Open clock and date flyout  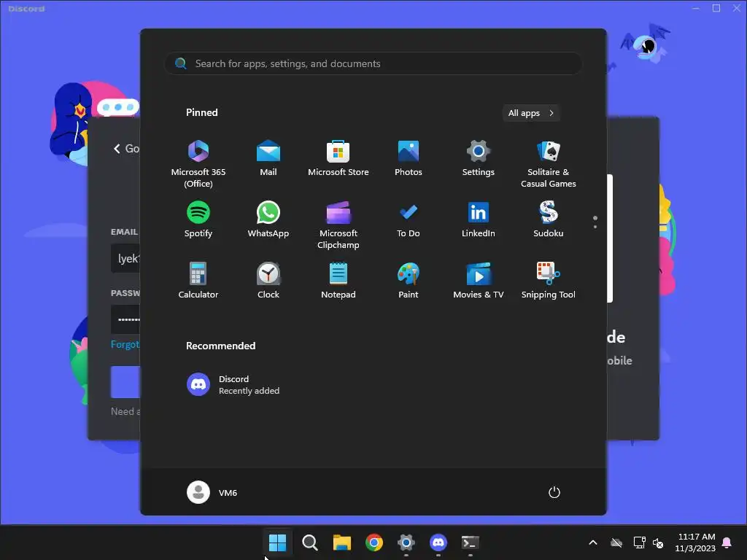[x=695, y=542]
